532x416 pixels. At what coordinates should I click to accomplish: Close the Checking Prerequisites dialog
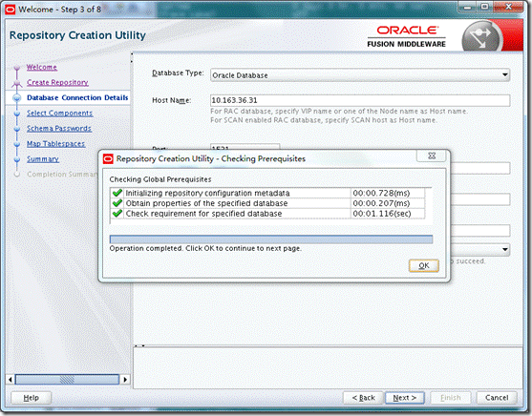pos(431,156)
